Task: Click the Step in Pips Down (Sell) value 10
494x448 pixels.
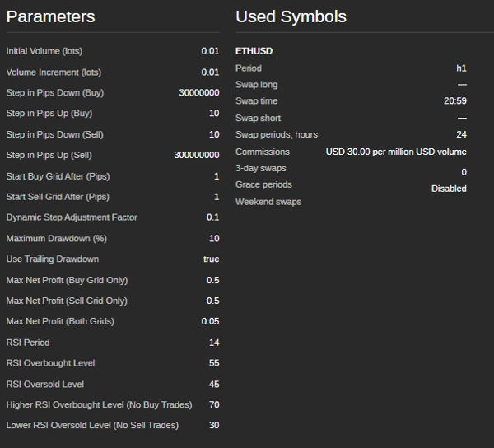Action: 214,134
